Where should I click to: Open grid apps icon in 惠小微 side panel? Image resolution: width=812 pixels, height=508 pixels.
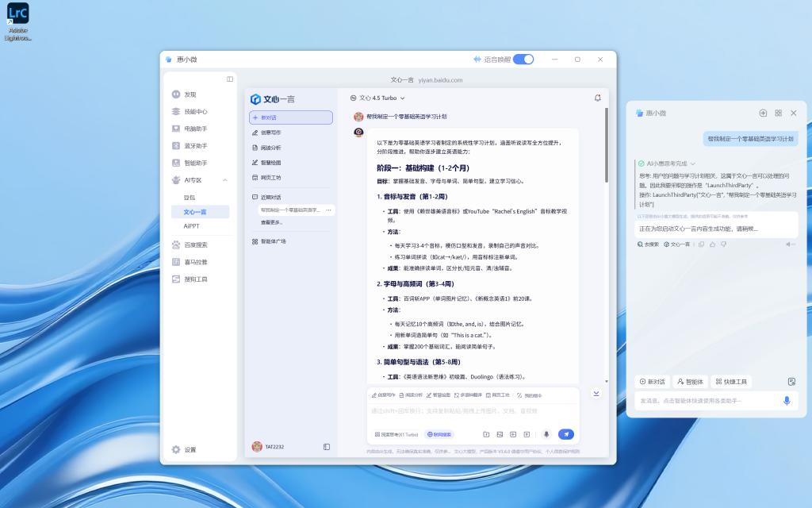(779, 113)
